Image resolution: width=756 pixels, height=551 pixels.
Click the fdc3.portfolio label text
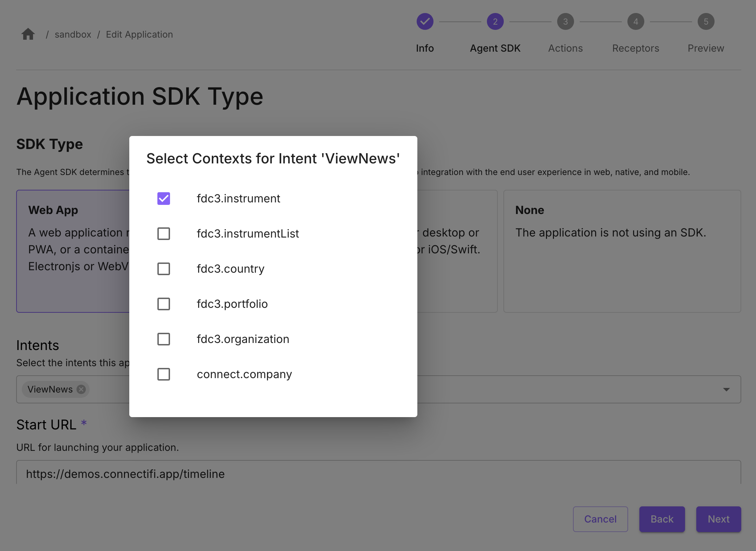tap(232, 304)
